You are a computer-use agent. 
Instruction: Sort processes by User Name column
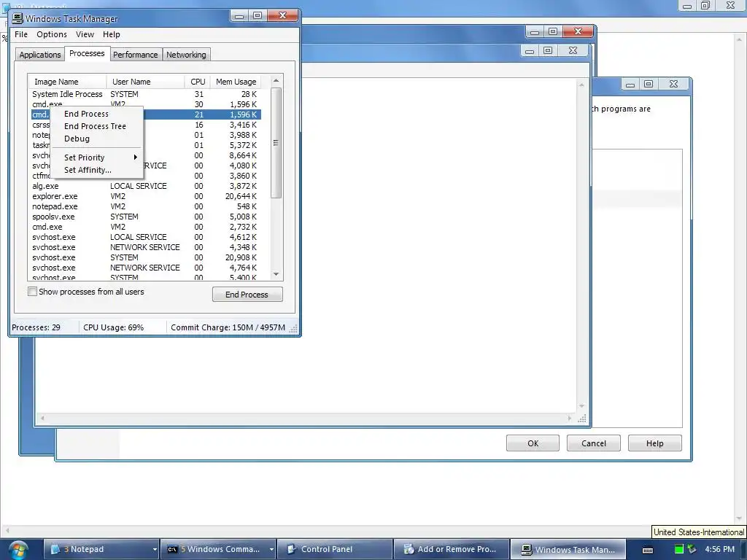[x=145, y=82]
